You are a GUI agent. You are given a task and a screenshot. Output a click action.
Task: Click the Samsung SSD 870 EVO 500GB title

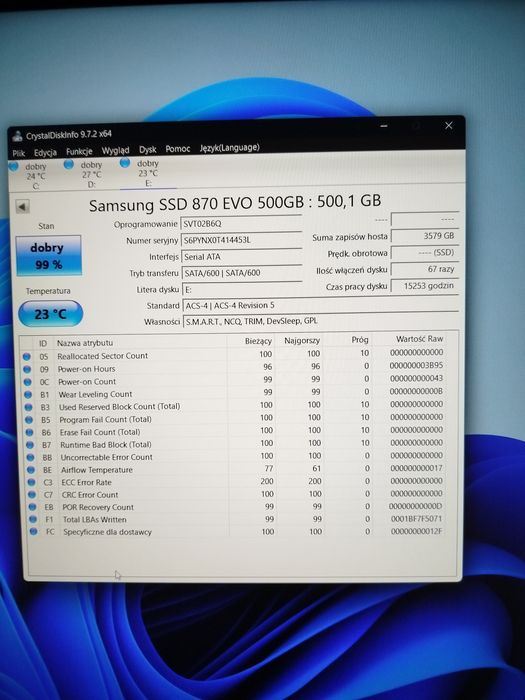(235, 203)
